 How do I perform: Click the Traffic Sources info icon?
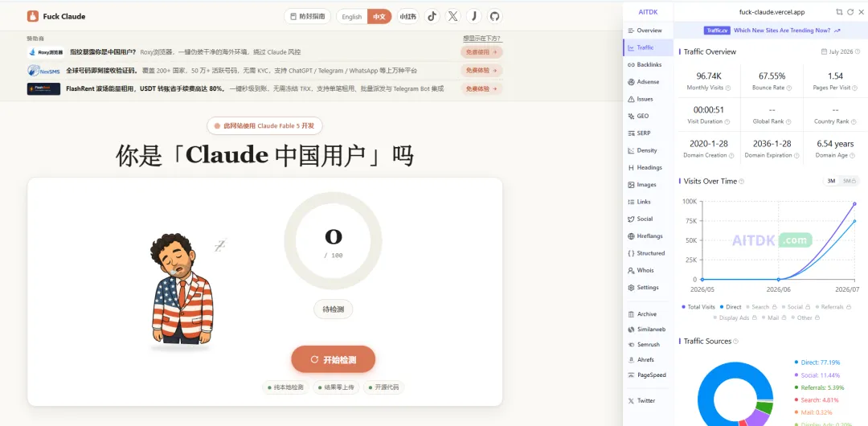pyautogui.click(x=736, y=342)
